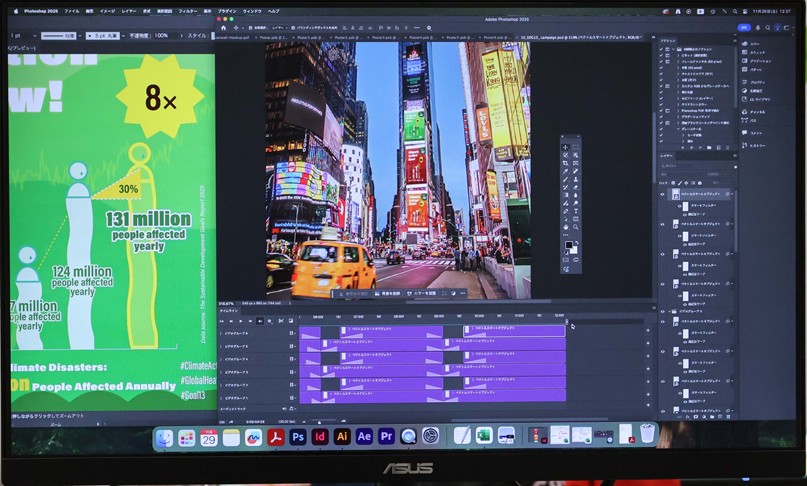Open Illustrator from the Dock
807x486 pixels.
[342, 437]
